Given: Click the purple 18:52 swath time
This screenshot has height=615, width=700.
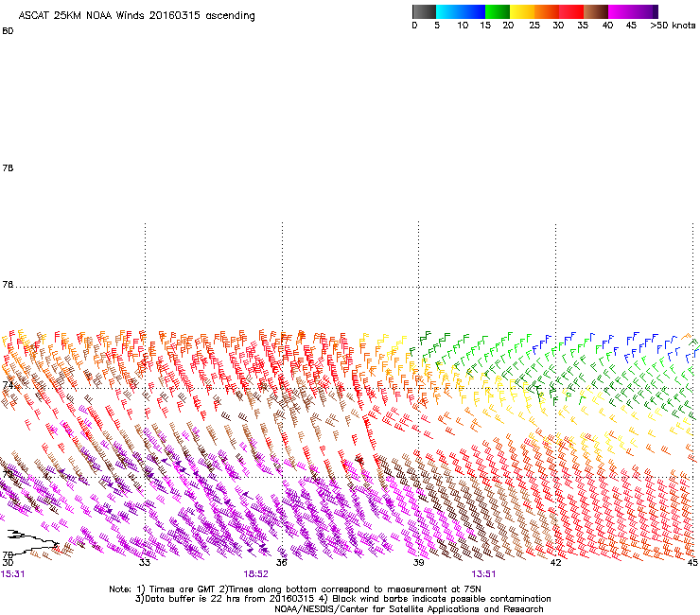Looking at the screenshot, I should pyautogui.click(x=255, y=574).
